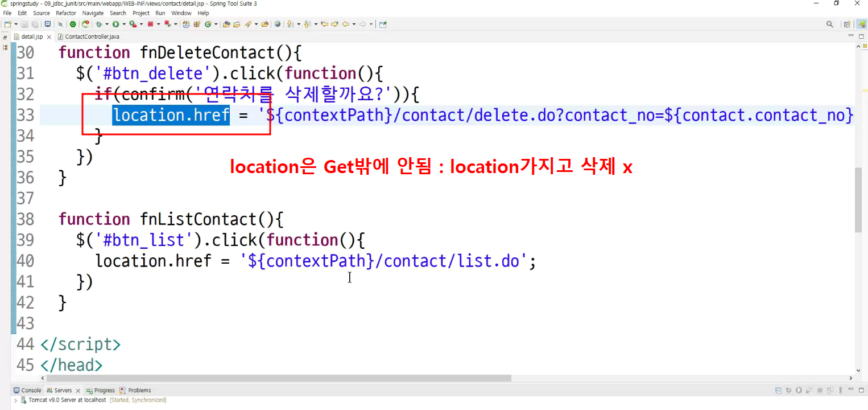The width and height of the screenshot is (868, 410).
Task: Click the Relaunch icon with red badge
Action: [85, 24]
